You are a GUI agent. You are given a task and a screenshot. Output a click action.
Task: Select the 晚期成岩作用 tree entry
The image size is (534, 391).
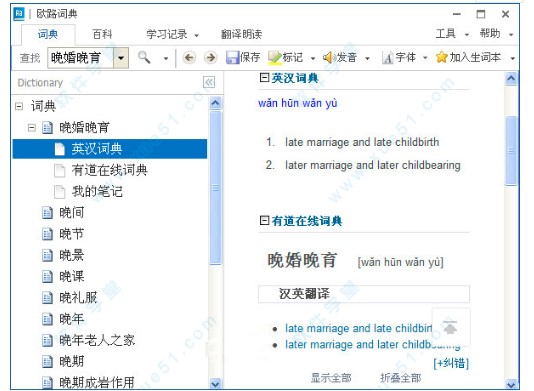tap(97, 382)
